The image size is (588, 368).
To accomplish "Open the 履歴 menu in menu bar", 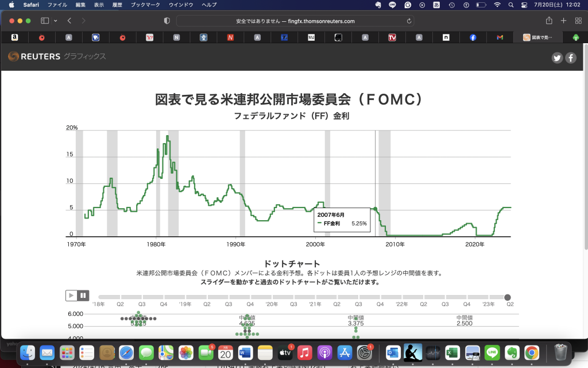I will [x=117, y=5].
